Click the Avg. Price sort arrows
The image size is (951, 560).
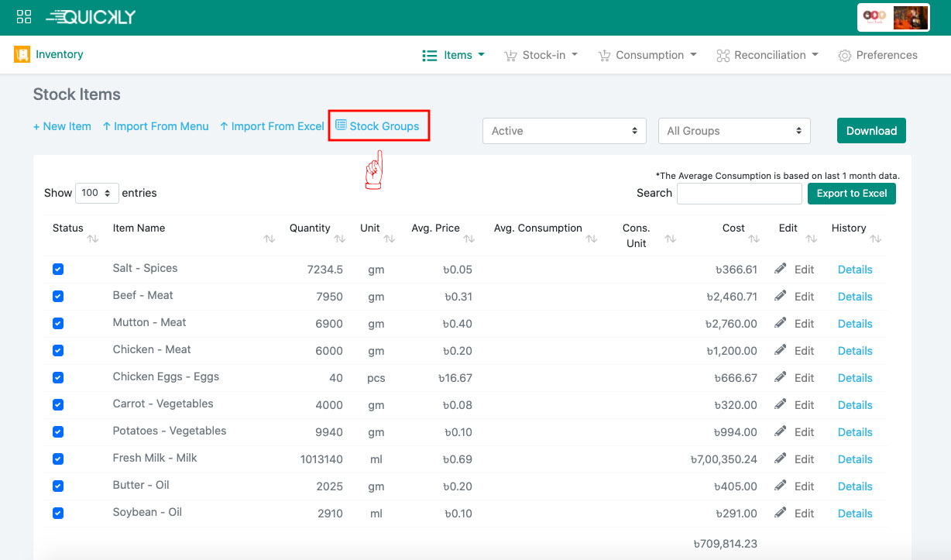[469, 239]
